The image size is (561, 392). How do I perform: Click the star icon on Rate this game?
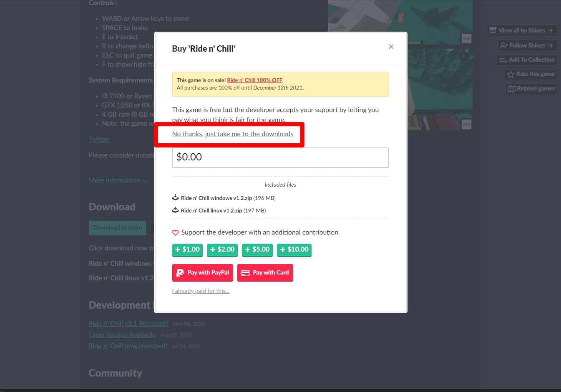pyautogui.click(x=511, y=74)
